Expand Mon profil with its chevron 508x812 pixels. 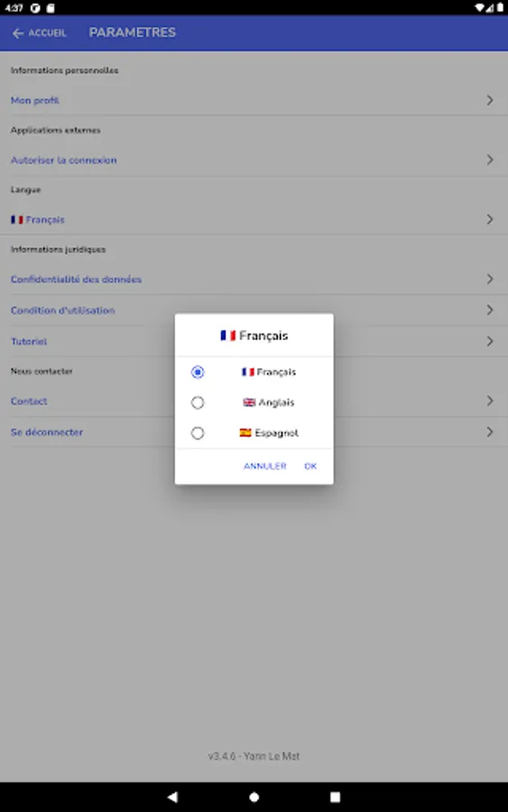click(x=490, y=100)
